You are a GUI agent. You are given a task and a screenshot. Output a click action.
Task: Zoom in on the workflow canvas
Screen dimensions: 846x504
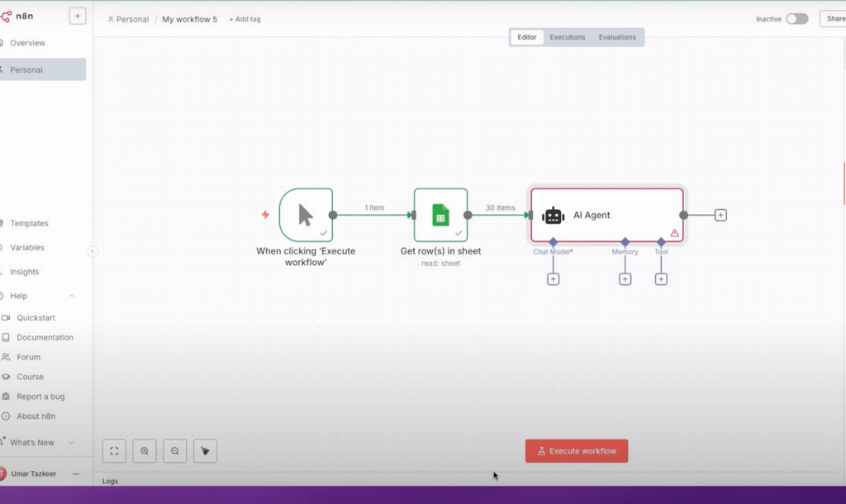(145, 451)
